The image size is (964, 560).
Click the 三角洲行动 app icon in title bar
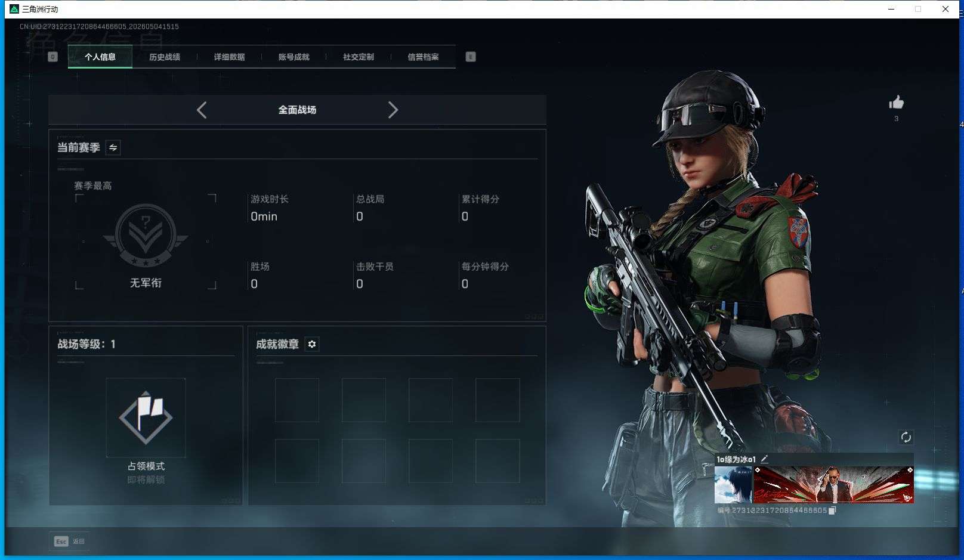click(x=14, y=9)
